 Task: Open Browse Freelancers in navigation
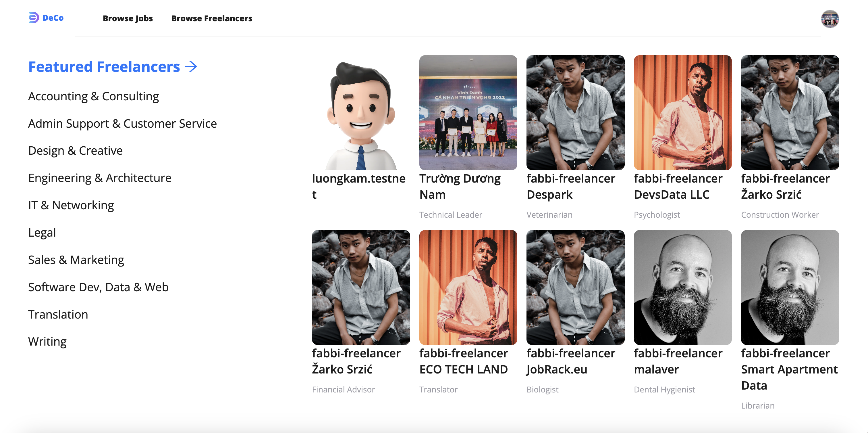click(x=212, y=18)
